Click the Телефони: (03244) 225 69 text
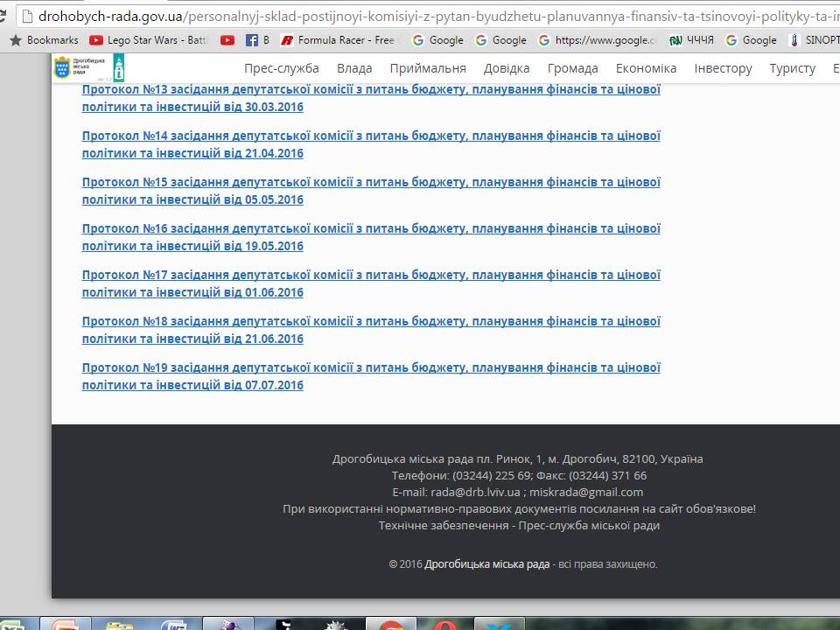The width and height of the screenshot is (840, 630). (461, 476)
